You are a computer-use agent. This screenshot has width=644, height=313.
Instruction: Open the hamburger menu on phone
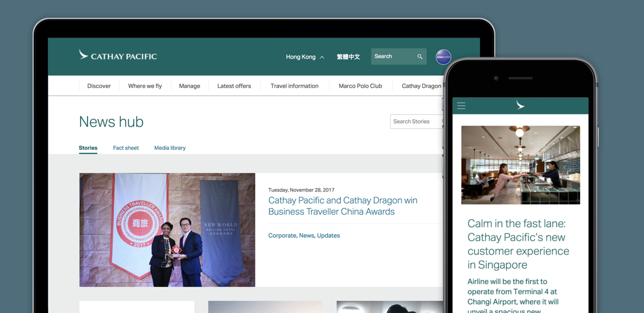[461, 106]
